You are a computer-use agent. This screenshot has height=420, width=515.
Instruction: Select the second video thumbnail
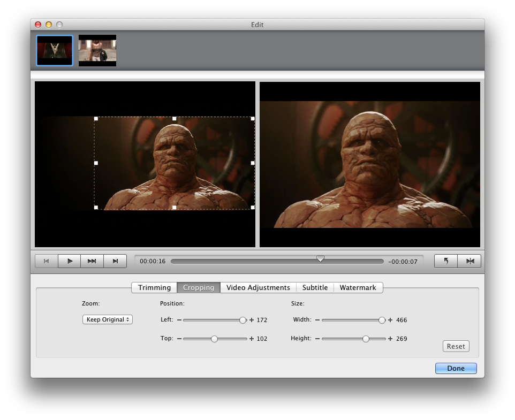tap(97, 51)
